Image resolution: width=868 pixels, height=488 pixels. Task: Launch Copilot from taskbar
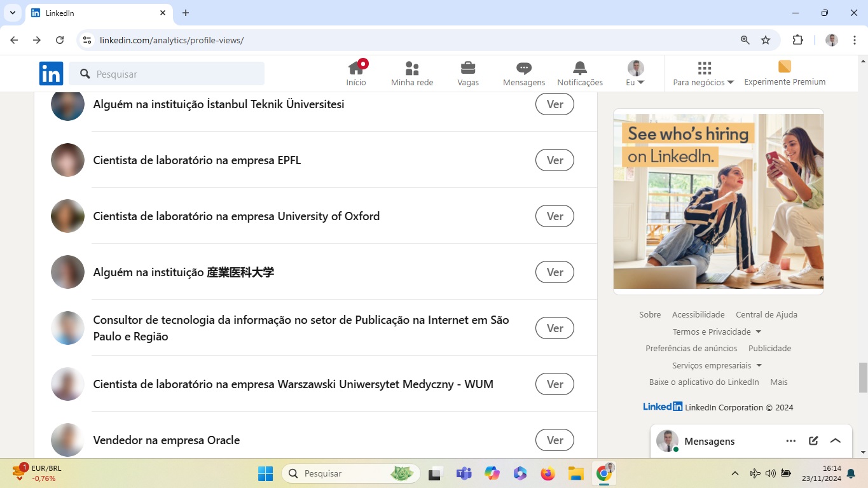(492, 473)
